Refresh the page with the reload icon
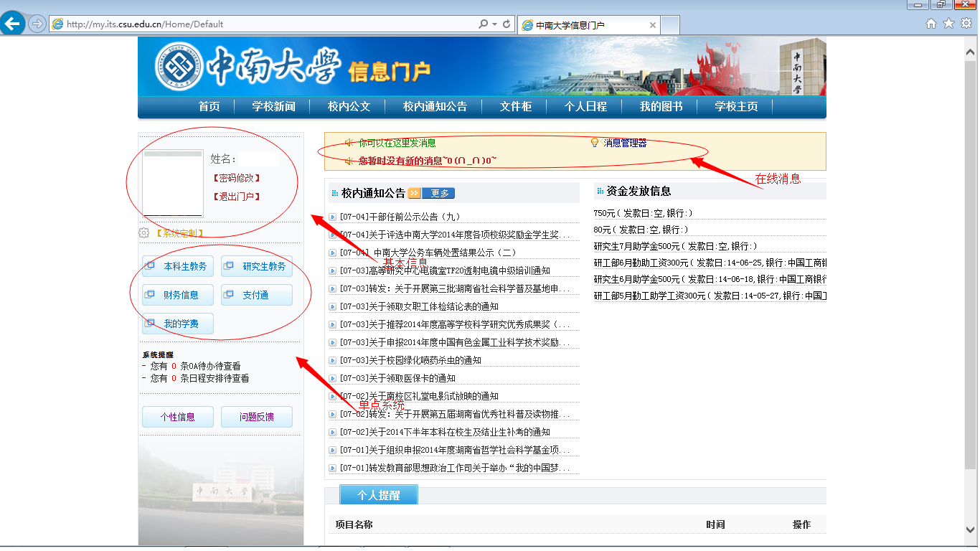Viewport: 980px width, 551px height. pyautogui.click(x=507, y=24)
